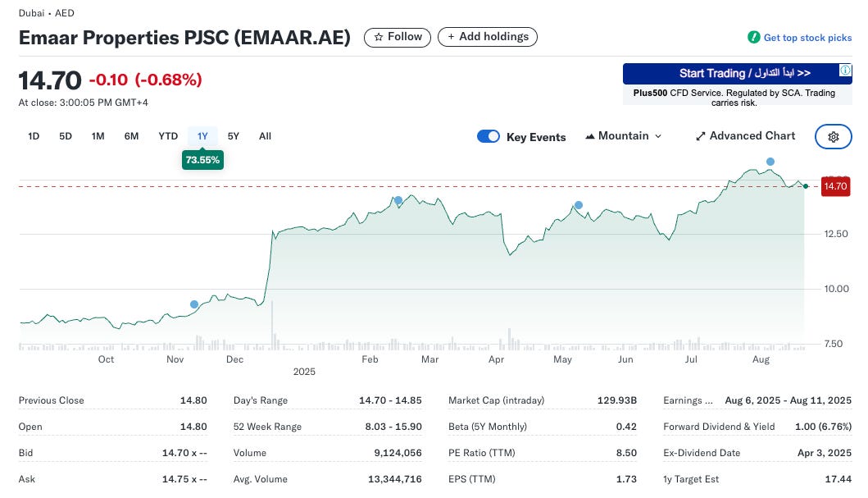
Task: Click the At close 3:00:05 PM GMT+4 text
Action: tap(83, 103)
